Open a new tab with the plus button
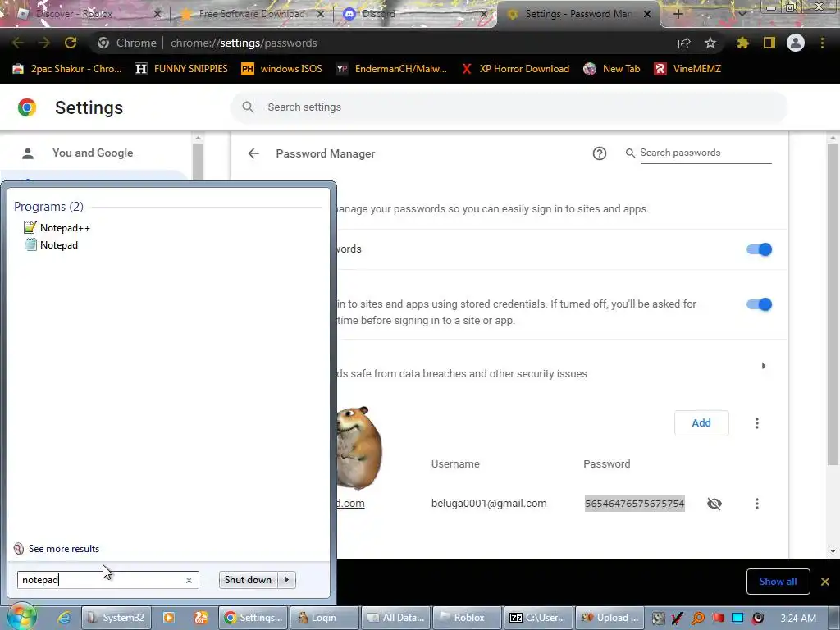Screen dimensions: 840x630 coord(678,14)
